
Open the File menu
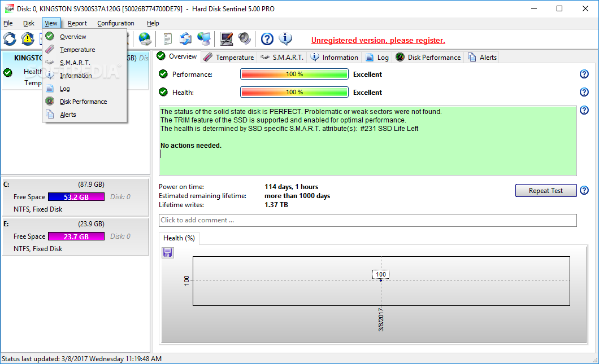[8, 23]
